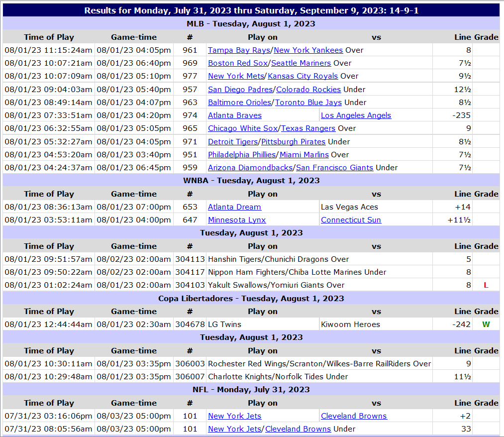Click the red L grade mark
Screen dimensions: 504x437
(486, 285)
